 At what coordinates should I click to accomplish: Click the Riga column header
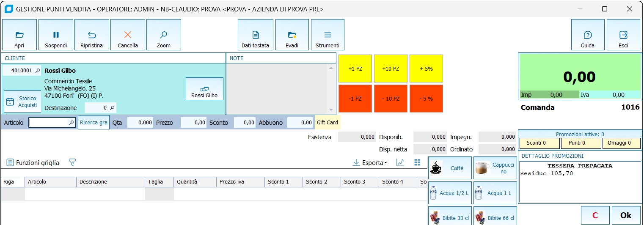click(x=13, y=182)
